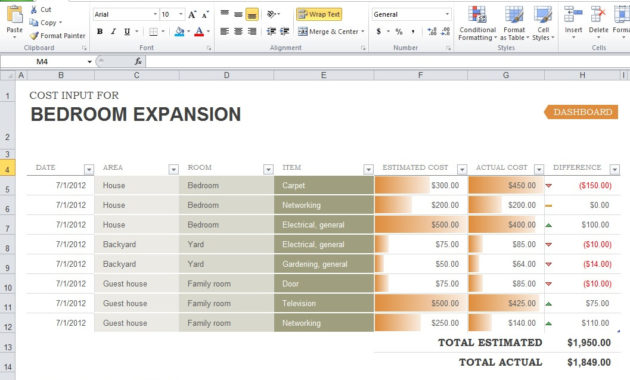Toggle Wrap Text

tap(319, 14)
